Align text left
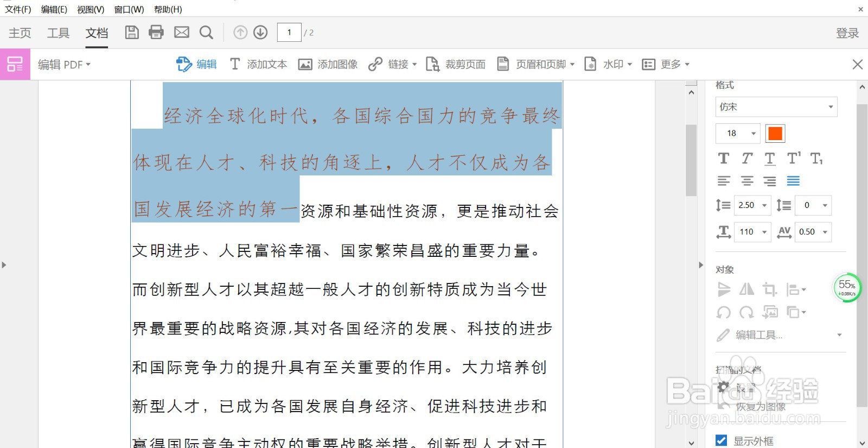Screen dimensions: 868x448 pyautogui.click(x=724, y=181)
